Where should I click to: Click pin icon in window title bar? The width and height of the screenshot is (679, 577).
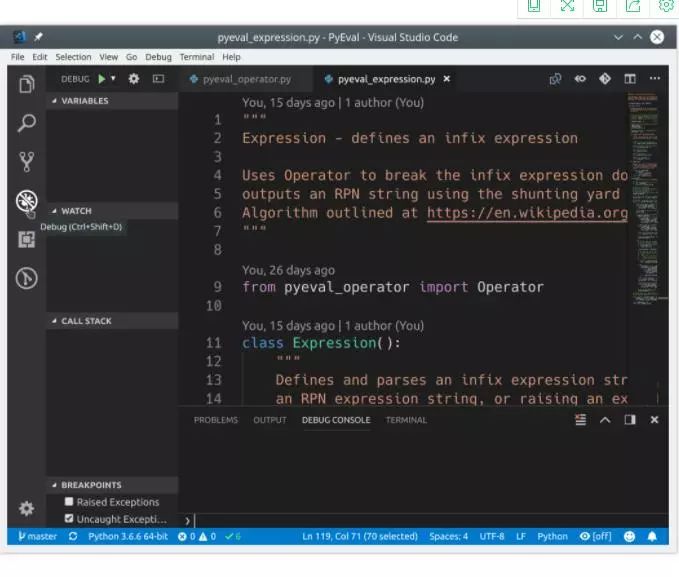tap(38, 37)
